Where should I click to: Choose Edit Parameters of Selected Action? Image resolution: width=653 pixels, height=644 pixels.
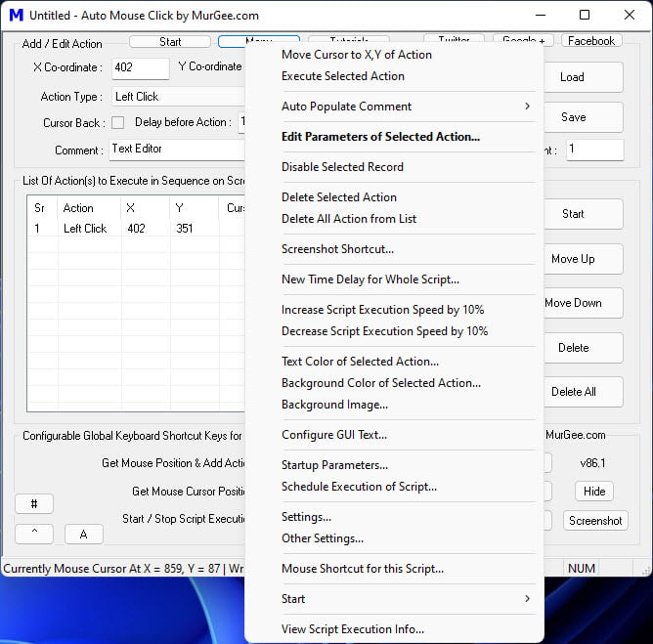380,137
